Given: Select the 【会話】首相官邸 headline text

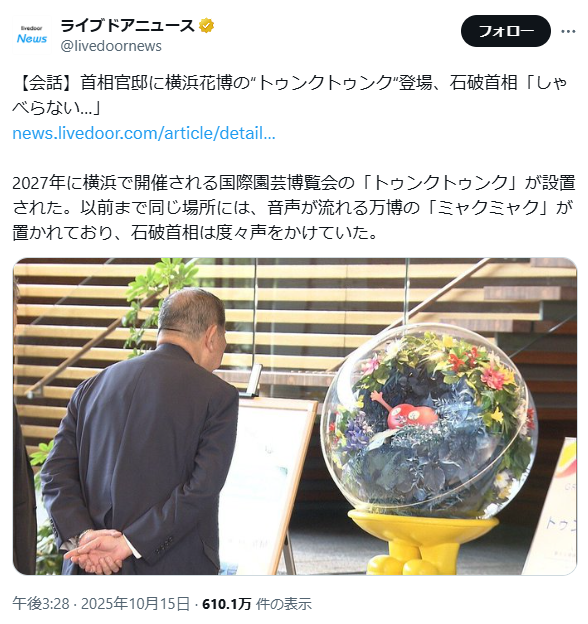Looking at the screenshot, I should click(290, 95).
